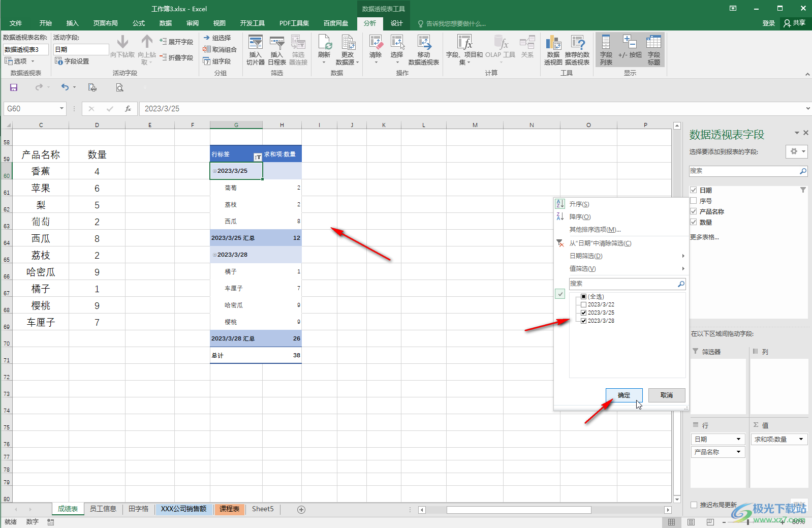Screen dimensions: 812x528
Task: Click the search magnifier in filter popup
Action: (x=681, y=284)
